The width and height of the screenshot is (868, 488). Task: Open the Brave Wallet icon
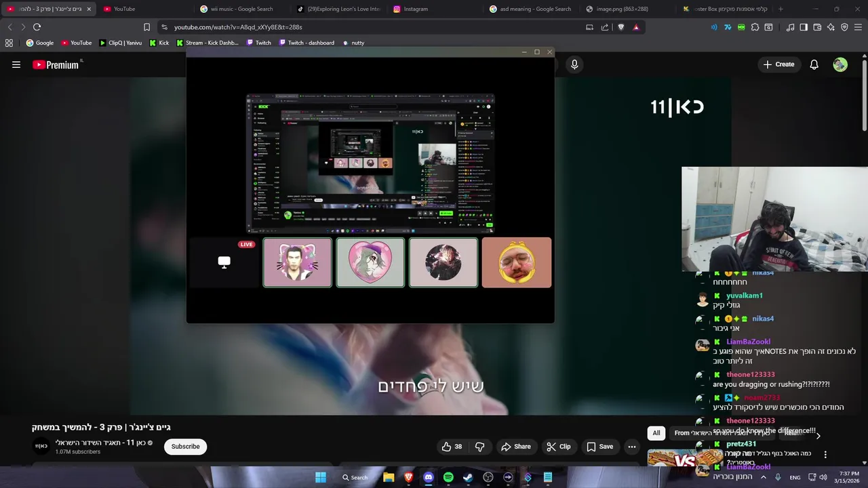point(817,27)
